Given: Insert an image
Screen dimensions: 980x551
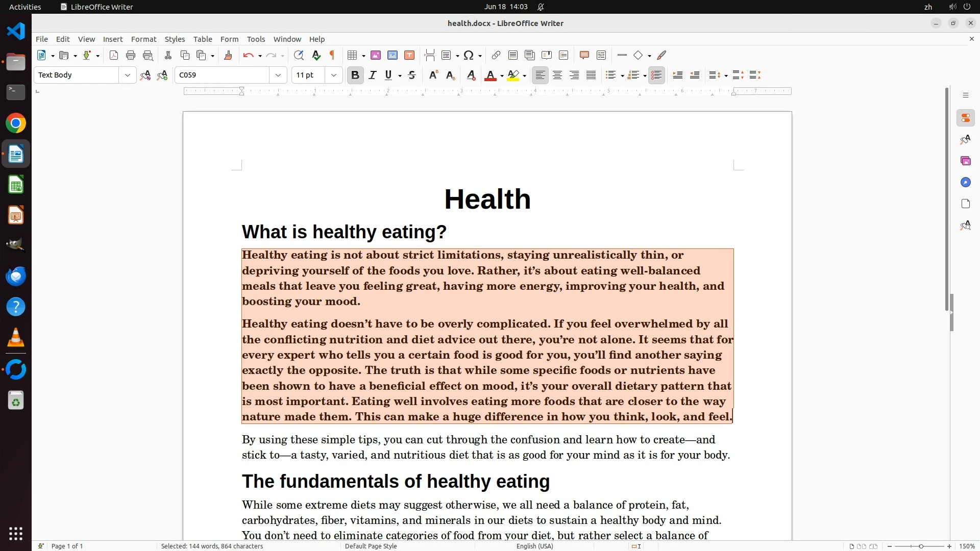Looking at the screenshot, I should 376,56.
